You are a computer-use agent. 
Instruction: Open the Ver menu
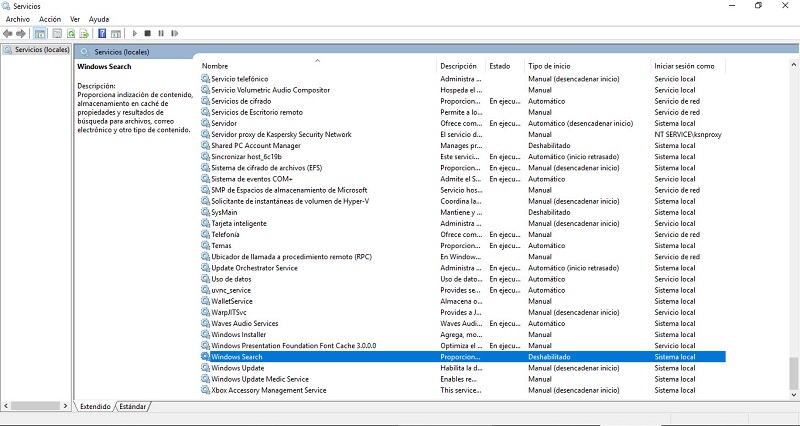pos(75,19)
